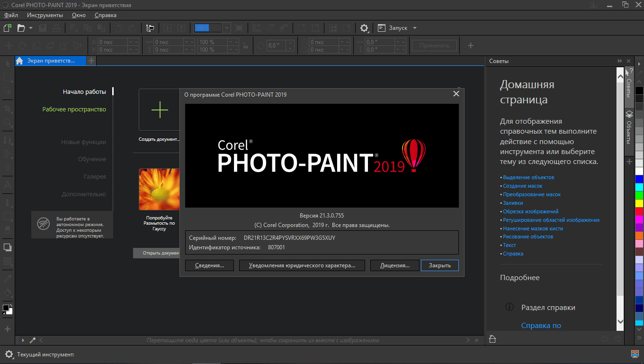644x364 pixels.
Task: Open the Создание масок help link
Action: (523, 186)
